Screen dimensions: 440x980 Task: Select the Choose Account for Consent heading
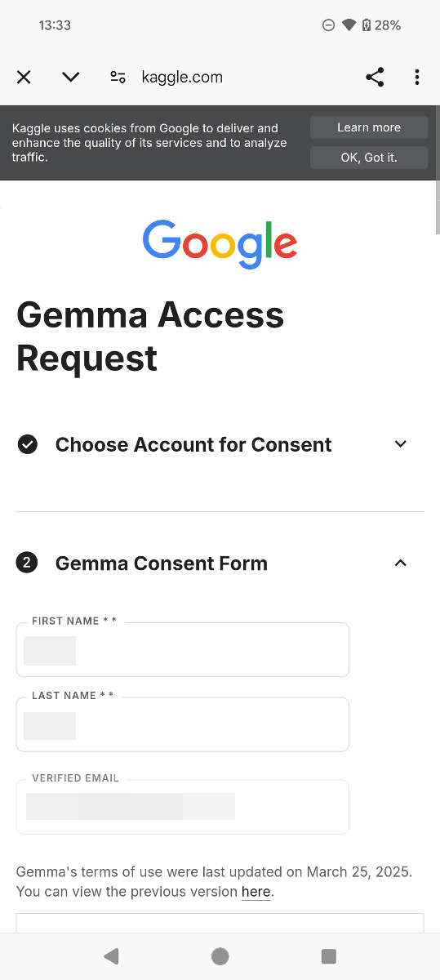click(193, 444)
